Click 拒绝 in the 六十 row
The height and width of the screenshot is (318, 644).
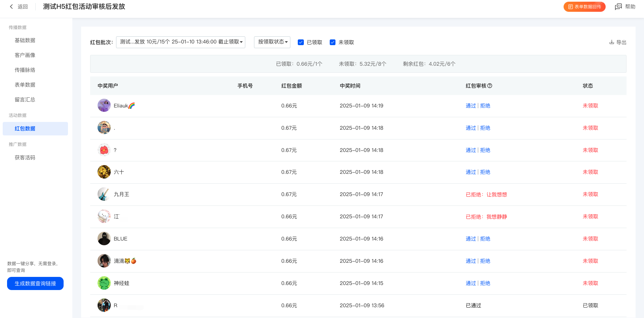(x=485, y=172)
